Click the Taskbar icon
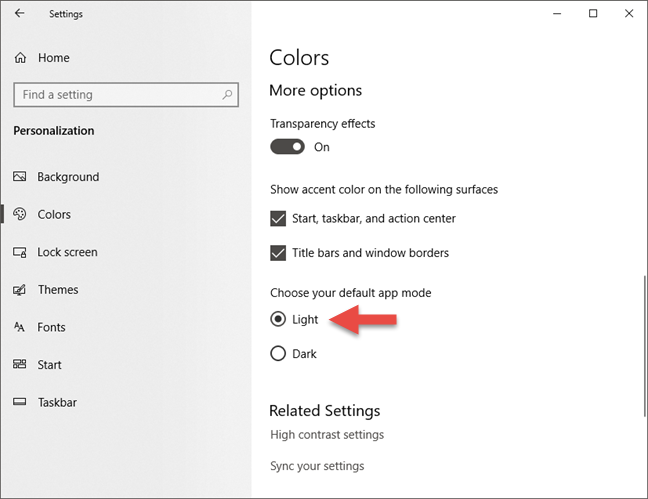 pyautogui.click(x=19, y=402)
